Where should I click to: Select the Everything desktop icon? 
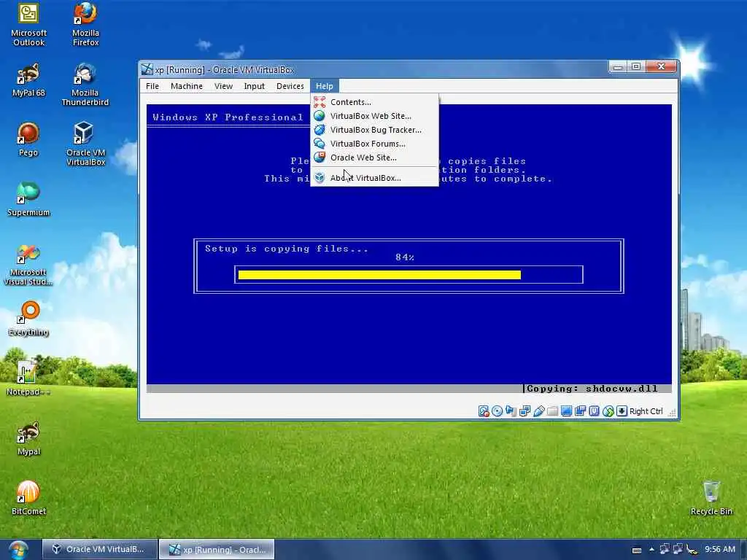coord(28,319)
